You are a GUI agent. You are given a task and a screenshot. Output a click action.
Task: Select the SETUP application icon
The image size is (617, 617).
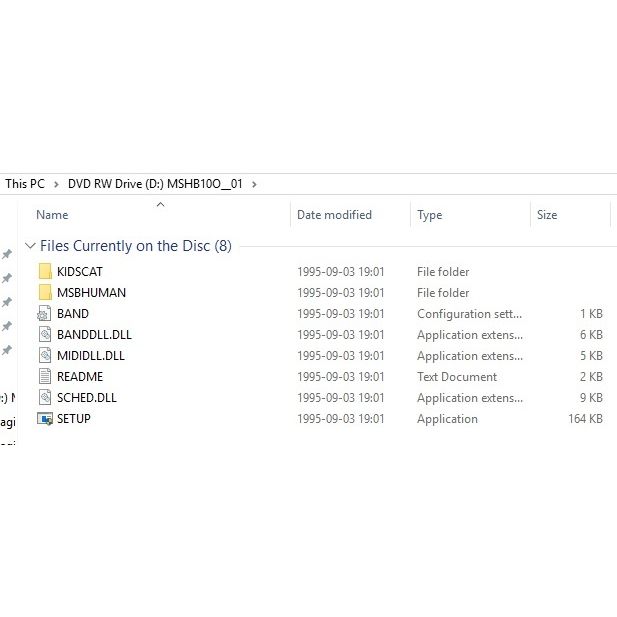pos(45,419)
